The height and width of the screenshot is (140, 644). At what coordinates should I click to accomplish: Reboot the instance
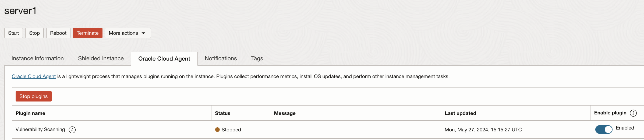[58, 33]
